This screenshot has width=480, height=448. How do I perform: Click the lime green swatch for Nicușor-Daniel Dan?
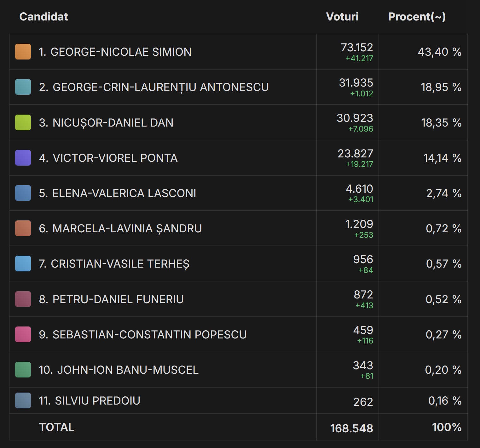(23, 122)
